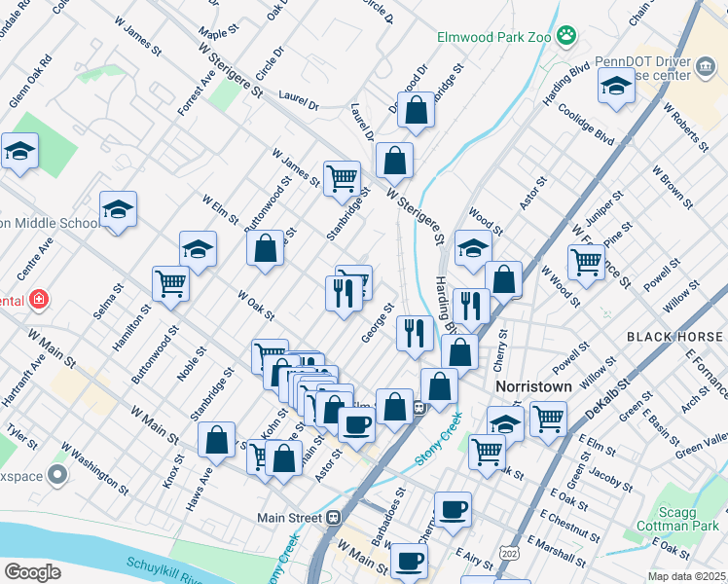Screen dimensions: 728x584
Task: Open the shopping bag marker on Buttonwood St
Action: pyautogui.click(x=265, y=248)
